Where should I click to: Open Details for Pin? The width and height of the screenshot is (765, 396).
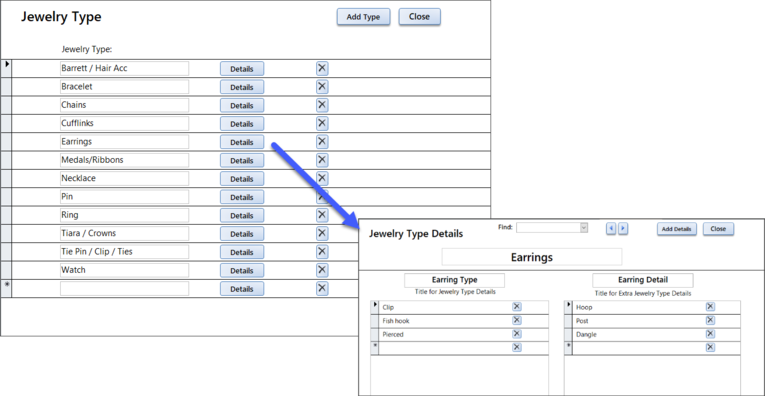pyautogui.click(x=242, y=197)
